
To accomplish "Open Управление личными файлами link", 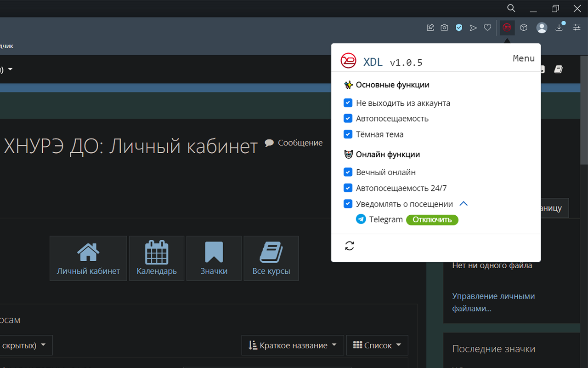I will (x=493, y=302).
